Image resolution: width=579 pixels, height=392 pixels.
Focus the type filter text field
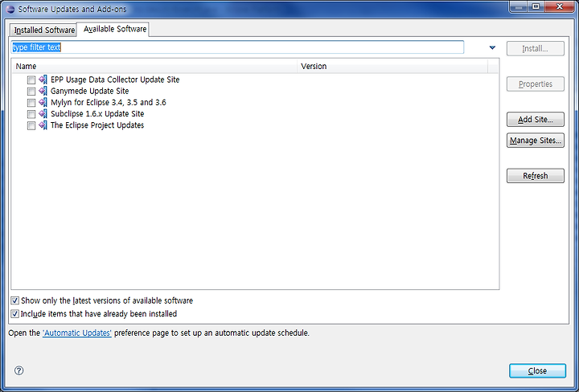point(237,47)
